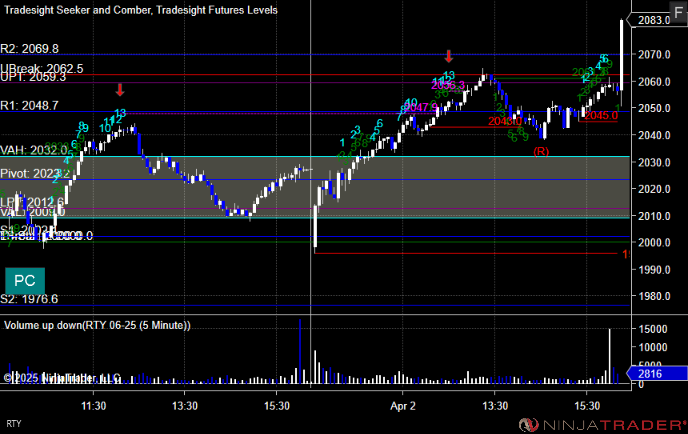Click the 10000 volume axis label
Viewport: 688px width, 434px height.
click(x=652, y=347)
